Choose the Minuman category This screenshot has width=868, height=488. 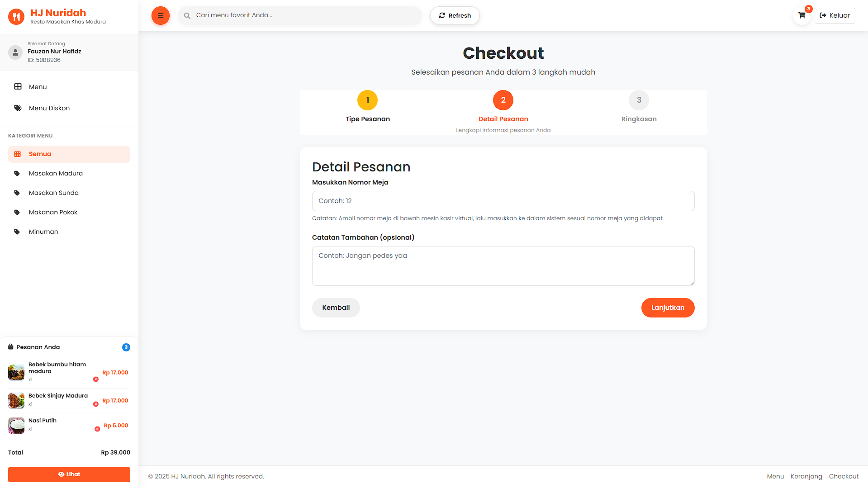[43, 232]
